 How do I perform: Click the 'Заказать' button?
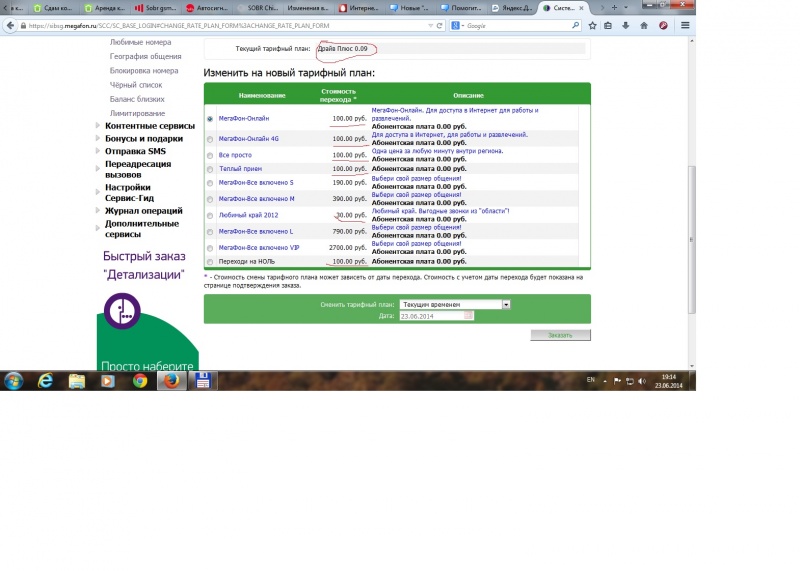pyautogui.click(x=560, y=335)
